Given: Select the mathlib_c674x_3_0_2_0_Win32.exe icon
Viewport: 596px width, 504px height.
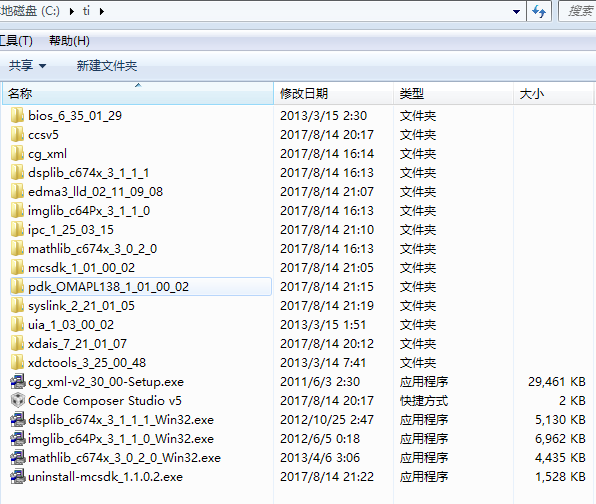Looking at the screenshot, I should pos(17,457).
